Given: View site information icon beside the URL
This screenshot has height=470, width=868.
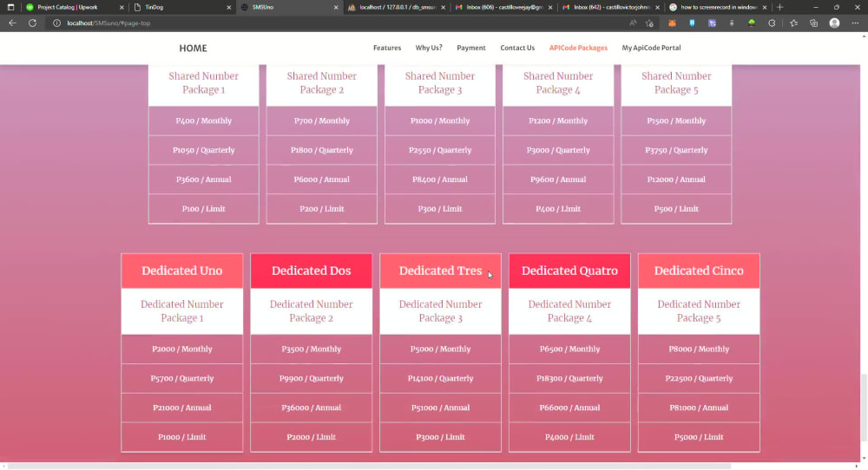Looking at the screenshot, I should coord(56,23).
